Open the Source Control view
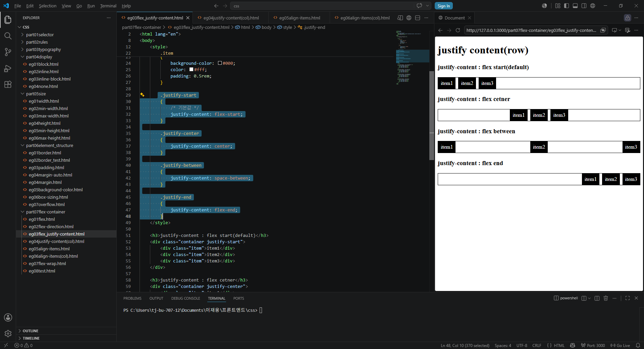The image size is (644, 349). pyautogui.click(x=8, y=52)
